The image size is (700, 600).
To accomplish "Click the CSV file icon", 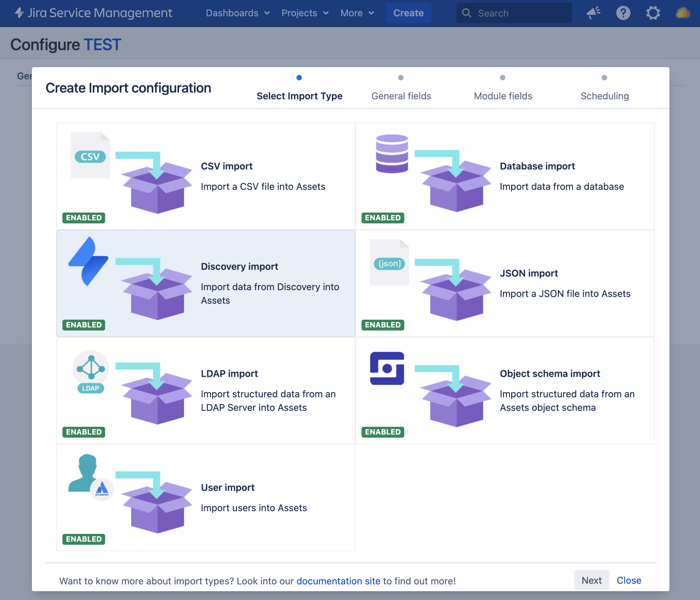I will pos(90,155).
